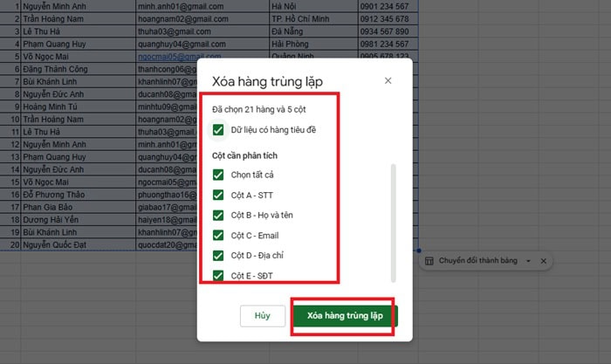
Task: Select cell Dương Hải Yến
Action: (x=78, y=219)
